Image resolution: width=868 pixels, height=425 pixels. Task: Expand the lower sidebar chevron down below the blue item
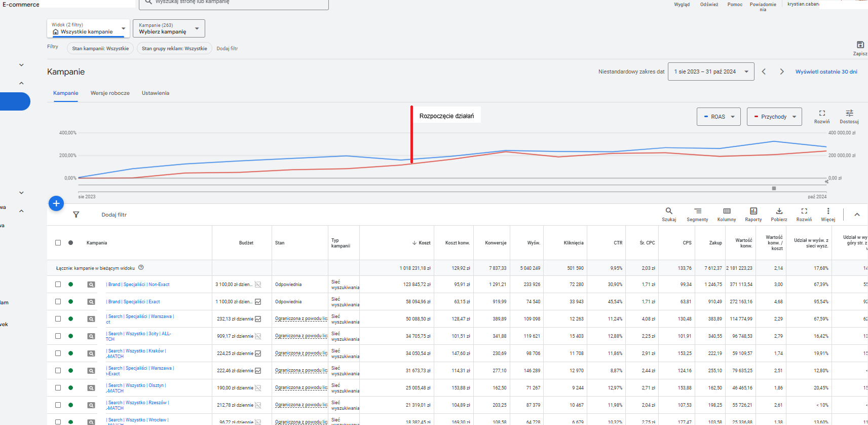21,193
